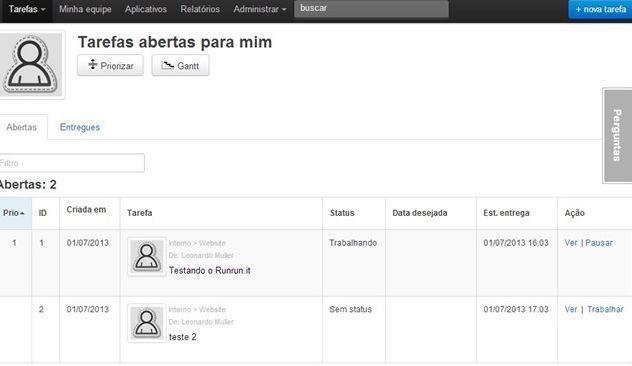The width and height of the screenshot is (632, 366).
Task: Open task teste 2
Action: click(x=183, y=337)
